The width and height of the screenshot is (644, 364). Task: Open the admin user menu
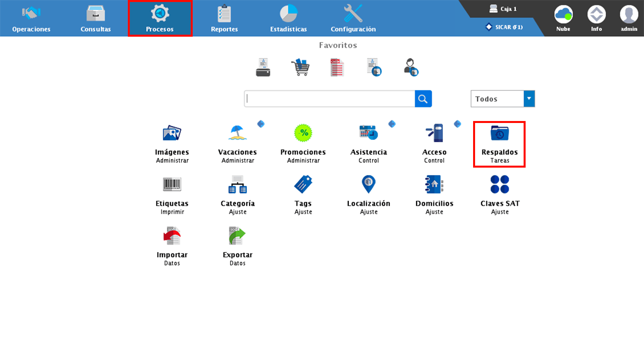(629, 18)
